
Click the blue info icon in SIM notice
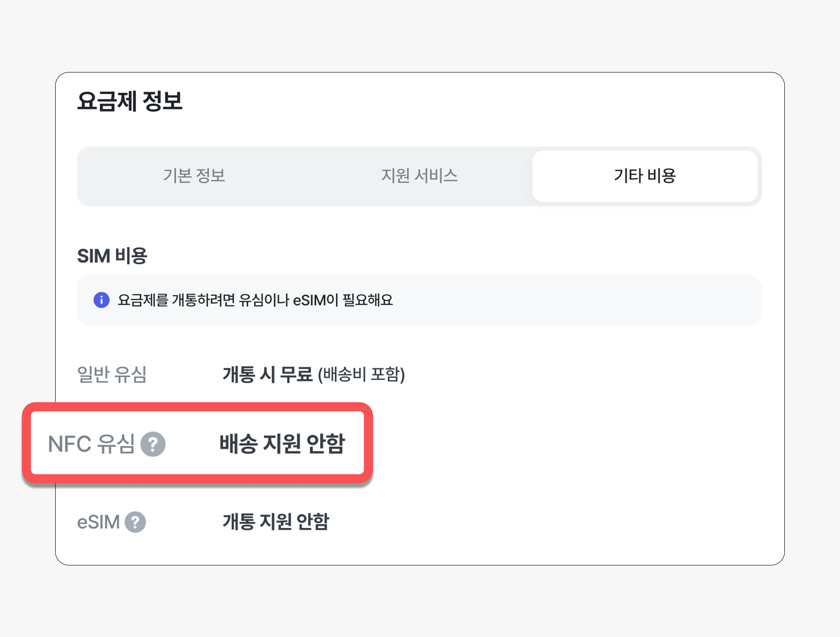(x=101, y=300)
